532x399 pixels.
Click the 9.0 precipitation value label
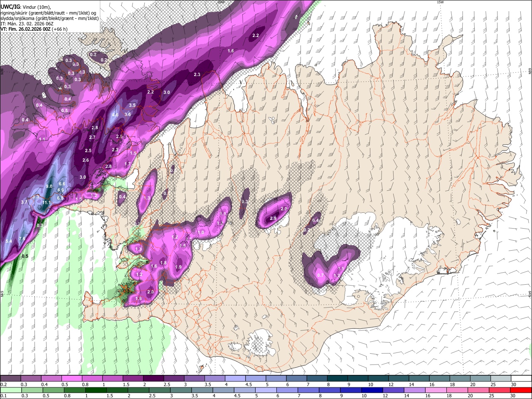(x=49, y=187)
